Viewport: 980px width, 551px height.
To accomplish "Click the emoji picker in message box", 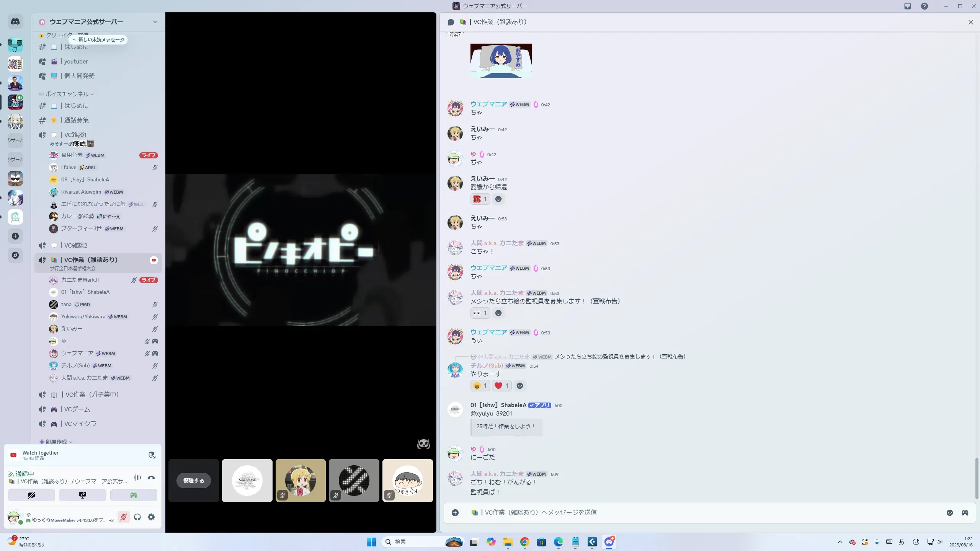I will pyautogui.click(x=949, y=513).
